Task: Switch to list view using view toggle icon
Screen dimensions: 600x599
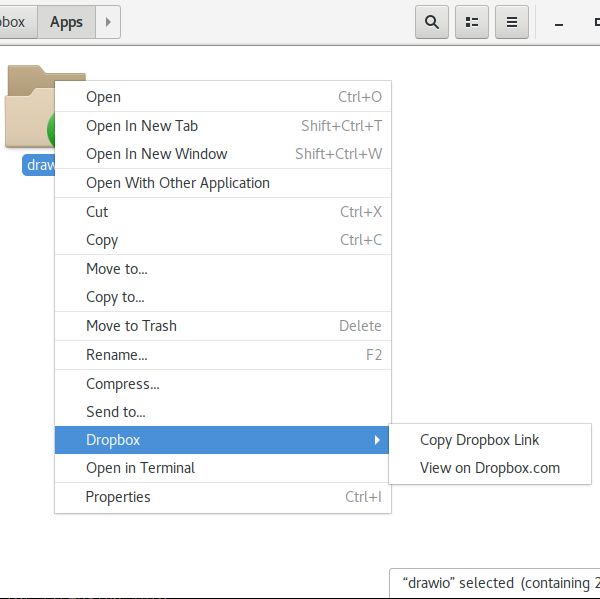Action: point(472,22)
